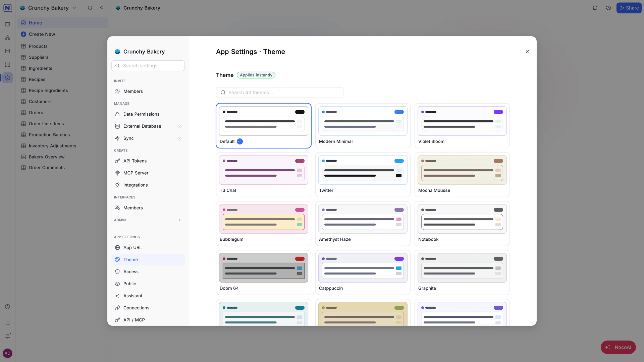Image resolution: width=644 pixels, height=362 pixels.
Task: Expand the ADMIN section chevron
Action: (180, 220)
